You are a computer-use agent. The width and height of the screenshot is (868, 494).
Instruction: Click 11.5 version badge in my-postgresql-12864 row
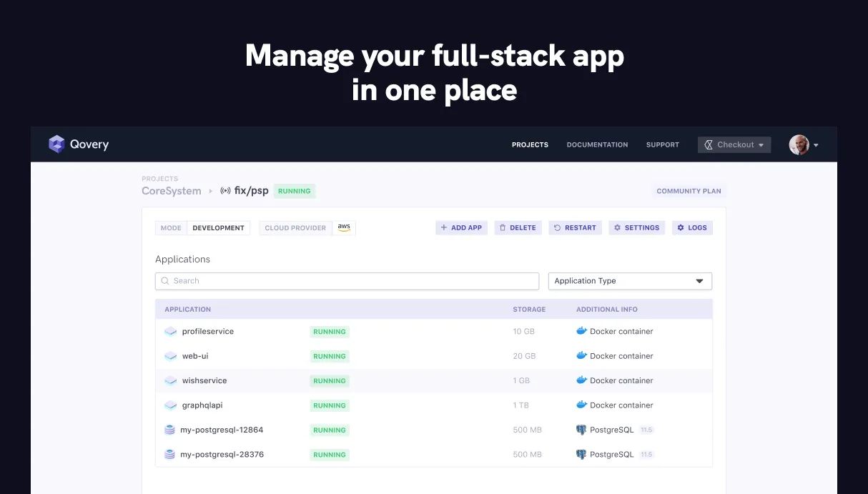646,430
